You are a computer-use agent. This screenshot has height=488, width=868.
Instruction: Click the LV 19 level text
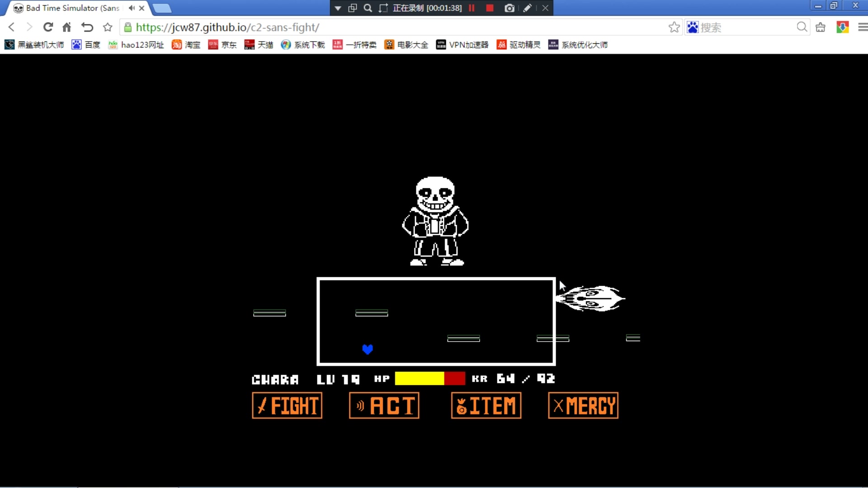(338, 380)
